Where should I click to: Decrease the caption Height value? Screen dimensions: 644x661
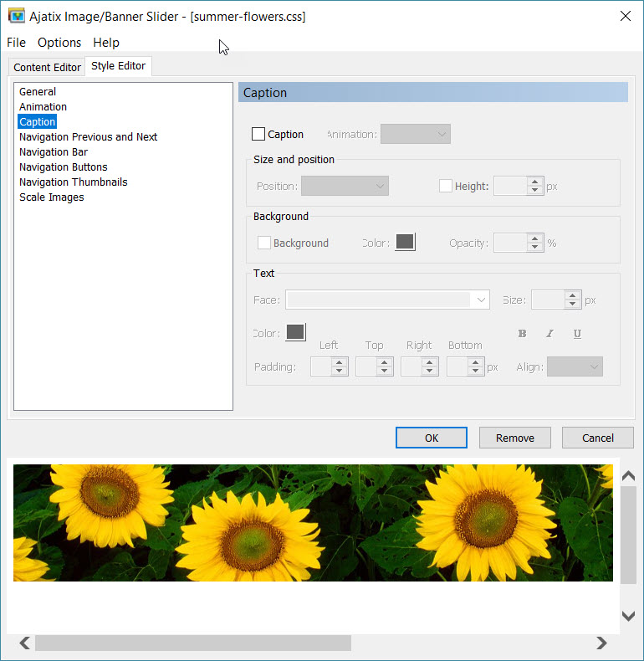[534, 190]
